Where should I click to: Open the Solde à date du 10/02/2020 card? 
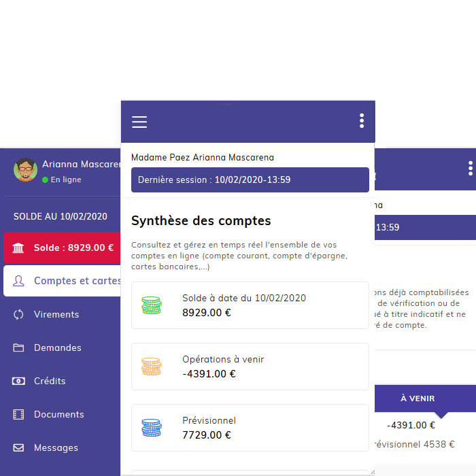(x=250, y=305)
